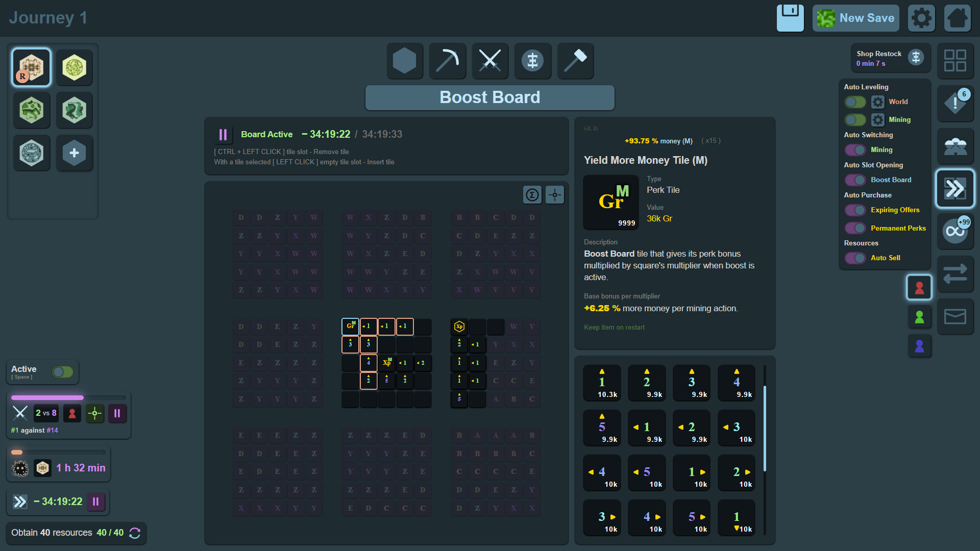The image size is (980, 551).
Task: Refresh the Obtain 40 resources quest
Action: point(135,533)
